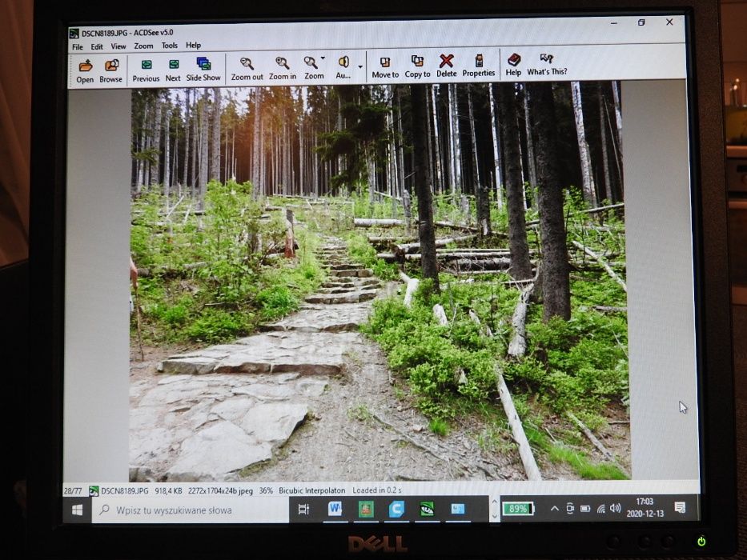Viewport: 747px width, 560px height.
Task: Show hidden system tray icons
Action: click(x=554, y=509)
